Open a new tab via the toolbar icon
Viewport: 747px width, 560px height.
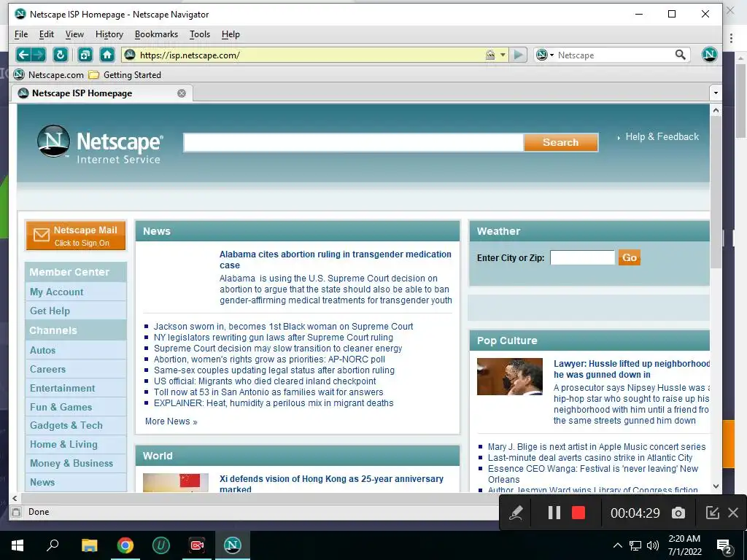[x=85, y=55]
